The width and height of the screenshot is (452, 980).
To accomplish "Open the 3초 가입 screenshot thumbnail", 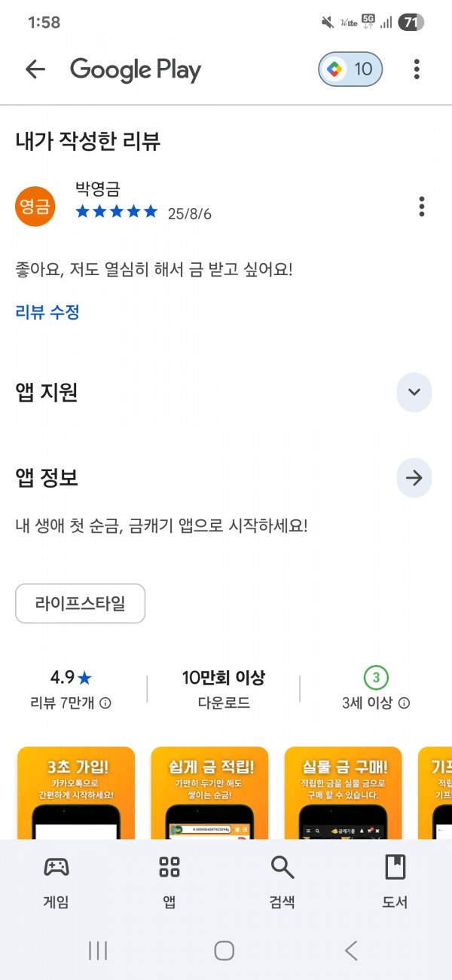I will coord(76,792).
